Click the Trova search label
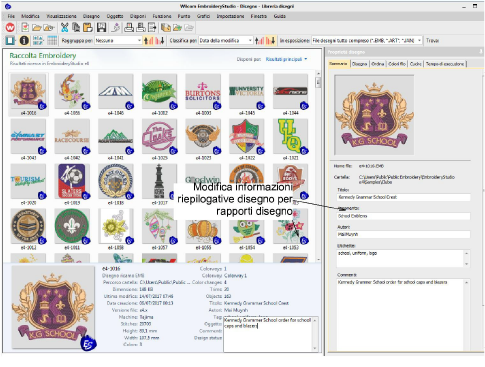 432,40
